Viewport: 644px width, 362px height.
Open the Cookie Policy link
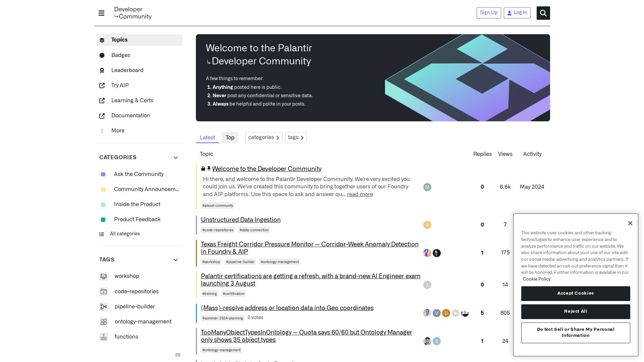(x=536, y=279)
